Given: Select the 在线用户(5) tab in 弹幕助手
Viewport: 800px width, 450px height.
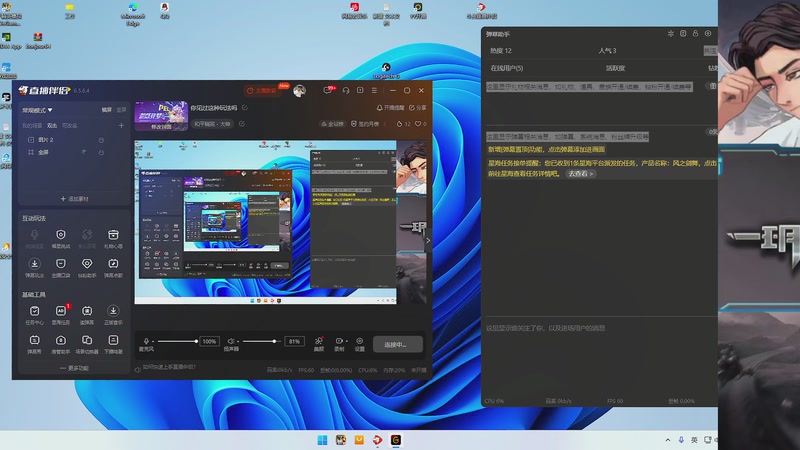Looking at the screenshot, I should [507, 68].
